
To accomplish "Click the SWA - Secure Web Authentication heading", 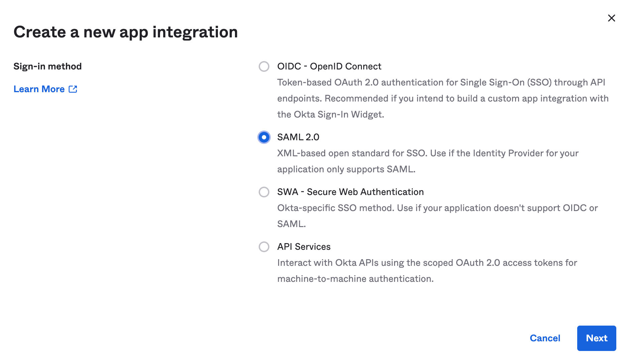I will click(x=350, y=192).
